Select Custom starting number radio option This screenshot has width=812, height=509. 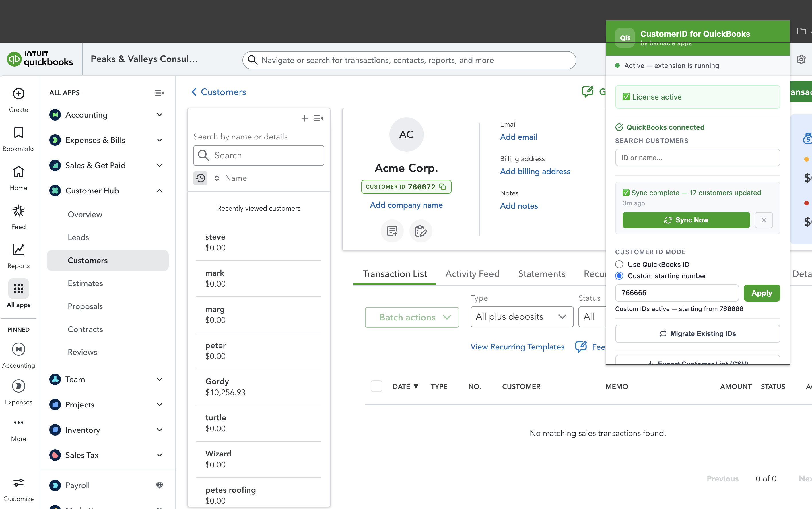(x=619, y=276)
